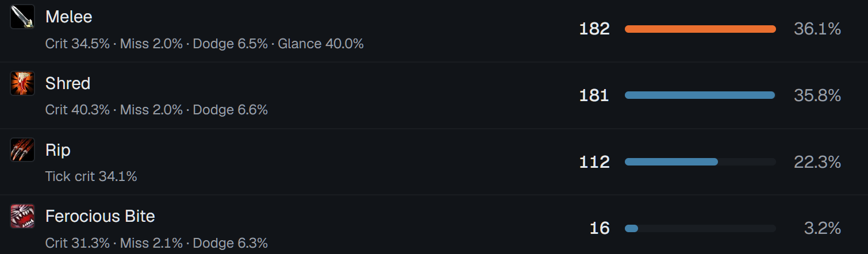The height and width of the screenshot is (254, 868).
Task: Click Melee's Glance 40.0% stat text
Action: [321, 44]
